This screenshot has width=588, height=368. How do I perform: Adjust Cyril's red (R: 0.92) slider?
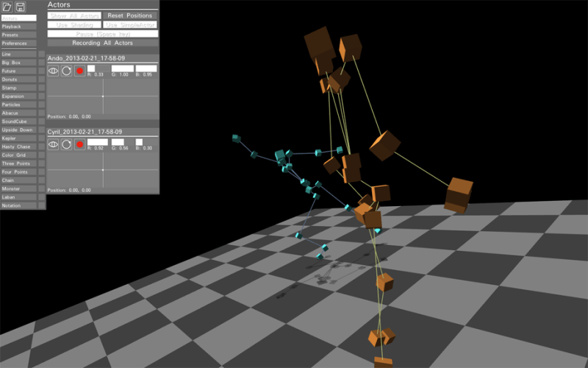(98, 142)
